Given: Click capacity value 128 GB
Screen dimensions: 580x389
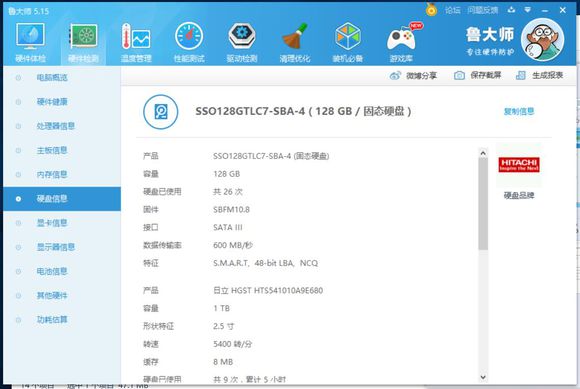Looking at the screenshot, I should pos(226,174).
